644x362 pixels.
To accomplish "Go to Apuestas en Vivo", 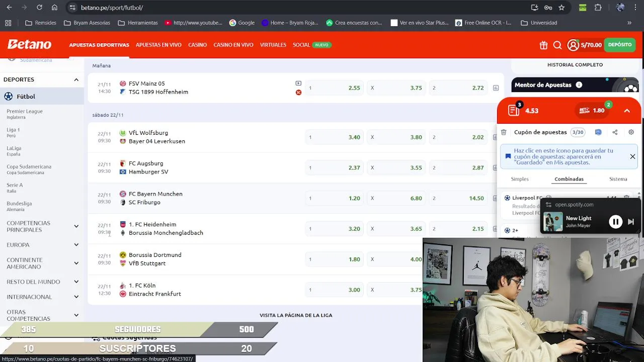I will (x=158, y=45).
